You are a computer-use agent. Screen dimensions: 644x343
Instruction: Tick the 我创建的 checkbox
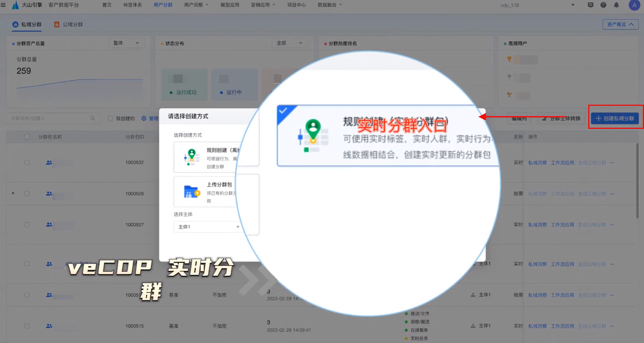111,119
